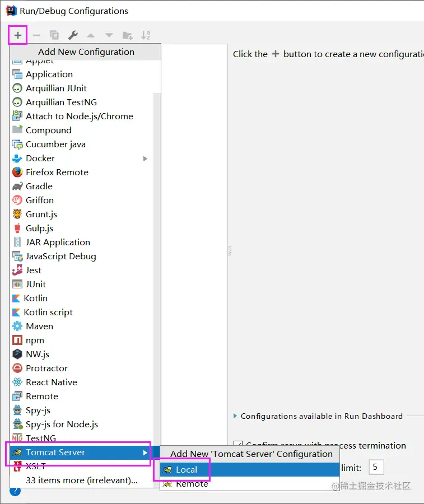
Task: Click the Kotlin icon
Action: tap(16, 298)
